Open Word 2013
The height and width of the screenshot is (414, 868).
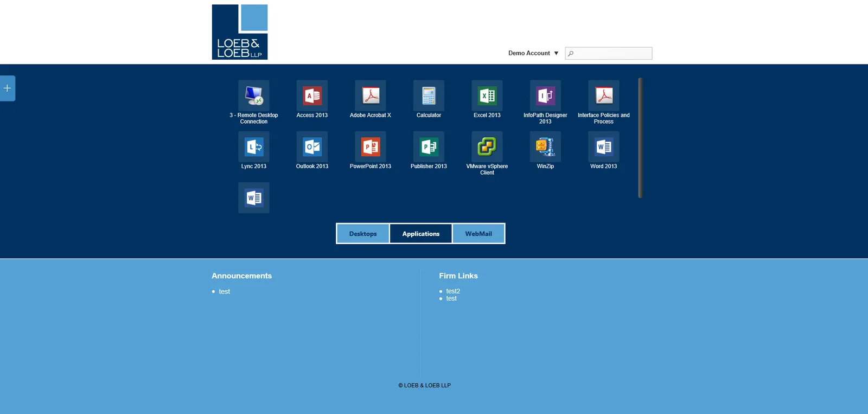click(x=604, y=147)
